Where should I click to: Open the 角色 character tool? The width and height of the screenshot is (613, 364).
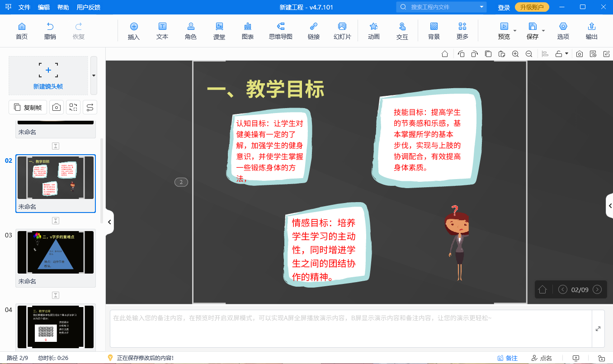[191, 31]
